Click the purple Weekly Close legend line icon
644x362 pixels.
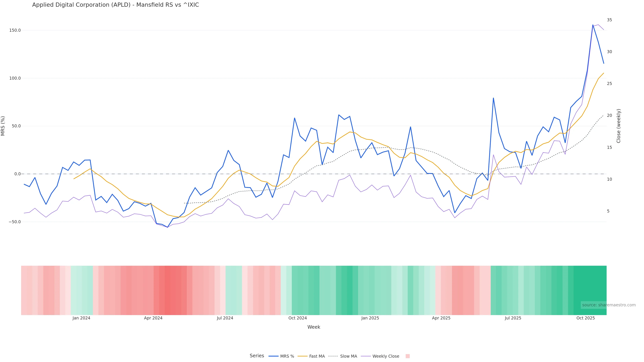366,356
